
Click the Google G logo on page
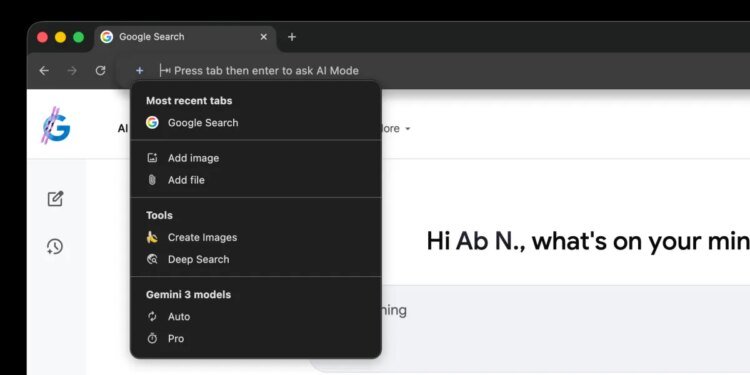click(56, 126)
